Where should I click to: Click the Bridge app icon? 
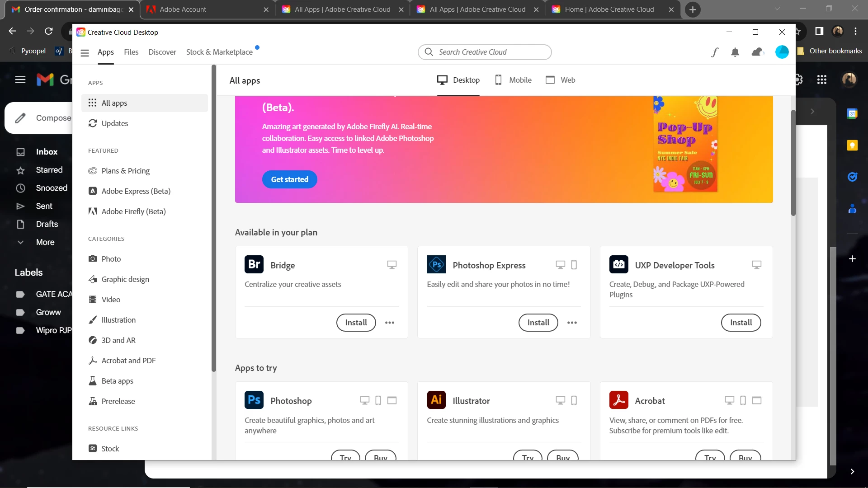coord(254,264)
